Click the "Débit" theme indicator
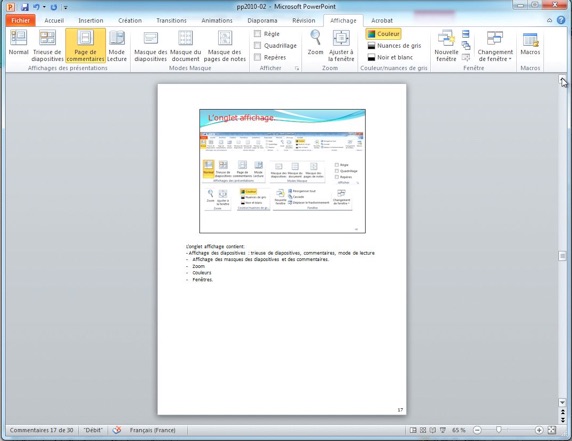This screenshot has height=441, width=572. point(93,430)
